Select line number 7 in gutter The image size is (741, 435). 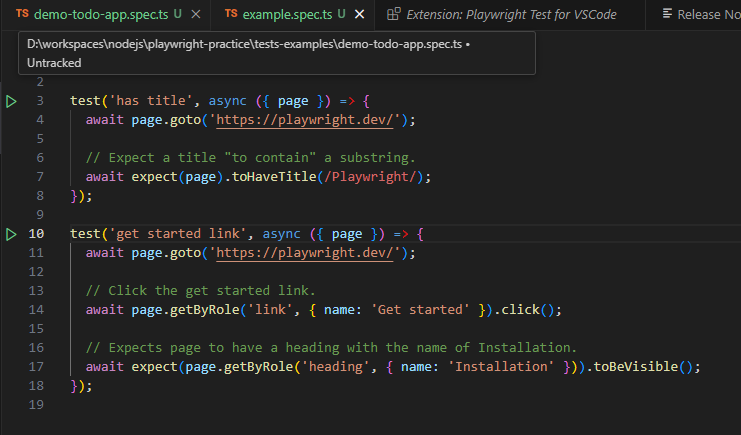[40, 177]
